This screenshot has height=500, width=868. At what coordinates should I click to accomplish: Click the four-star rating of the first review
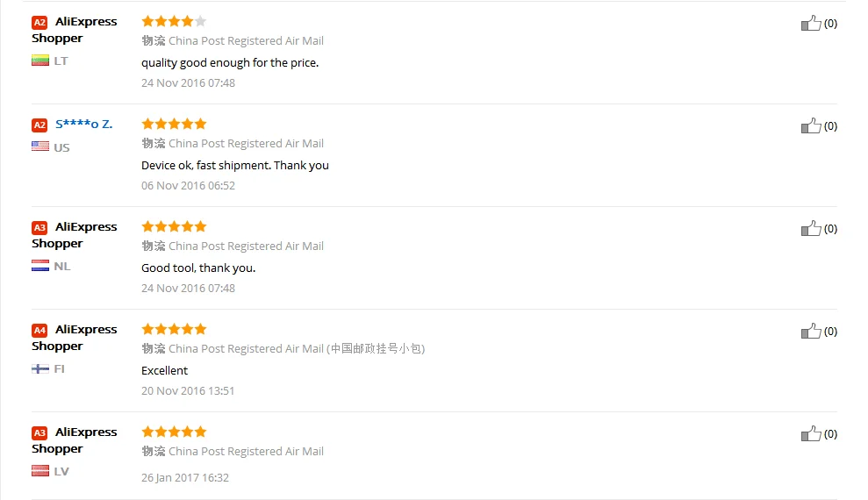coord(174,22)
